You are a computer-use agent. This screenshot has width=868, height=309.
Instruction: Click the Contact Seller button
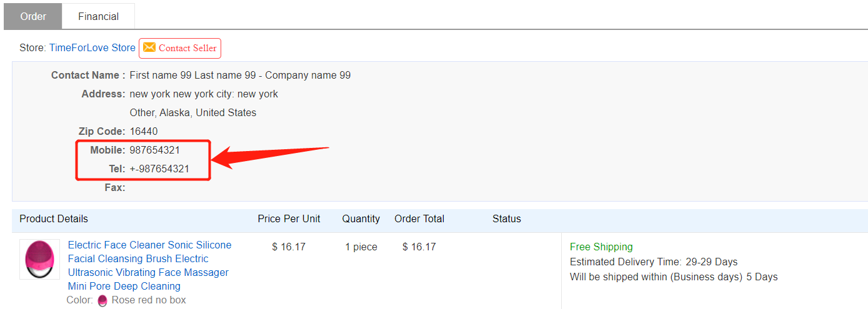180,48
